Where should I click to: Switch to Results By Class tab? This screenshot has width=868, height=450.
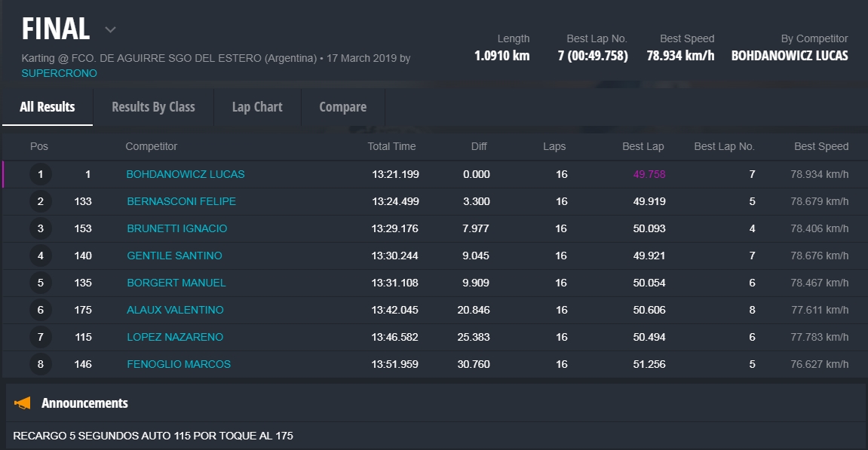pyautogui.click(x=153, y=107)
